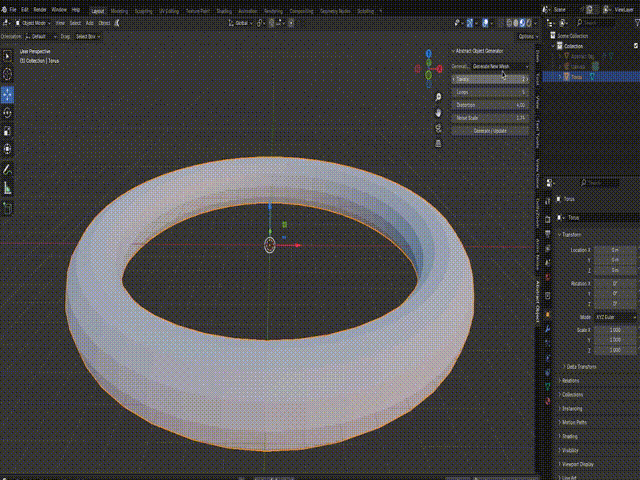Open the Render properties tab icon
Screen dimensions: 640x480
tap(548, 220)
